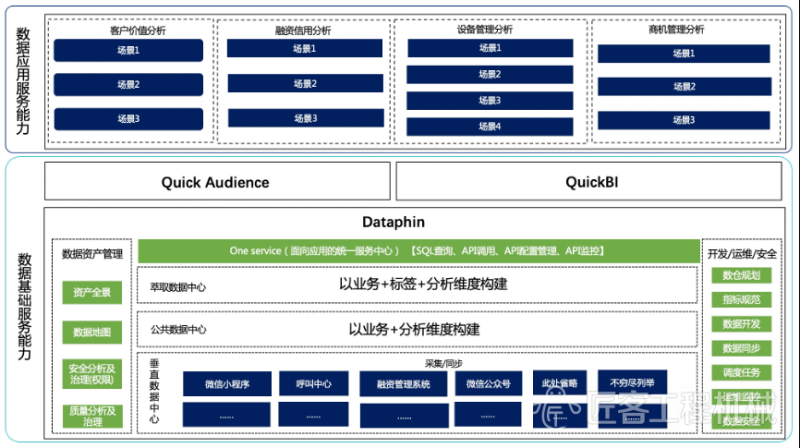Select the 质量分析及治理 green box

click(92, 416)
